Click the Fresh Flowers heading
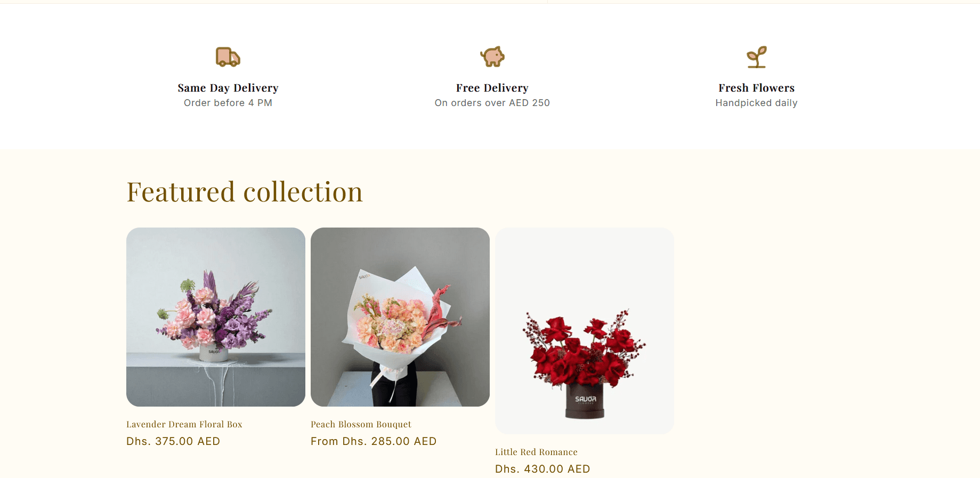The image size is (980, 478). tap(757, 88)
